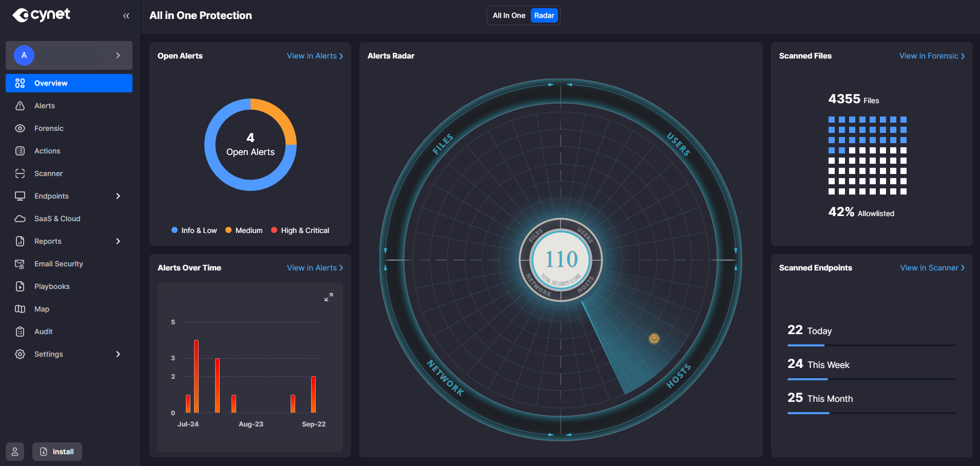Image resolution: width=980 pixels, height=466 pixels.
Task: Toggle Medium legend item
Action: (x=244, y=230)
